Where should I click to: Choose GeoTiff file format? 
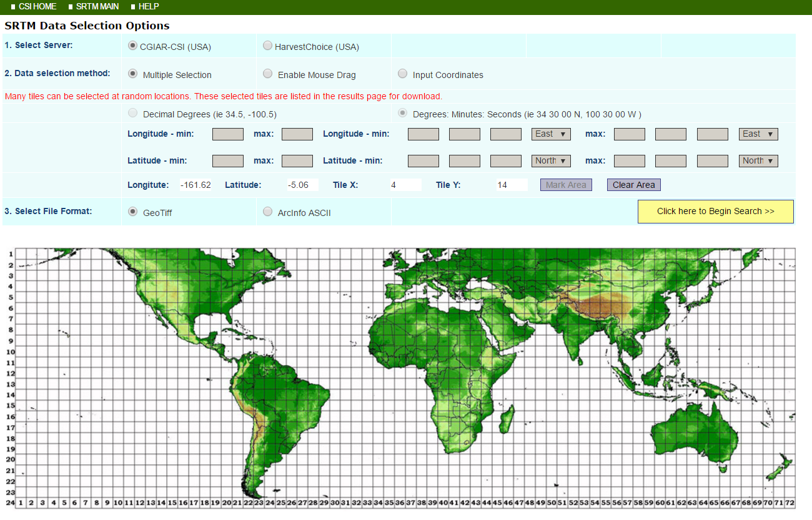[x=132, y=212]
